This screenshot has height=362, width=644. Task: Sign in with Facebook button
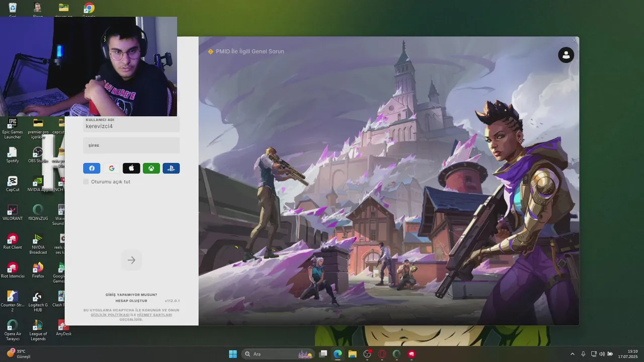(92, 168)
